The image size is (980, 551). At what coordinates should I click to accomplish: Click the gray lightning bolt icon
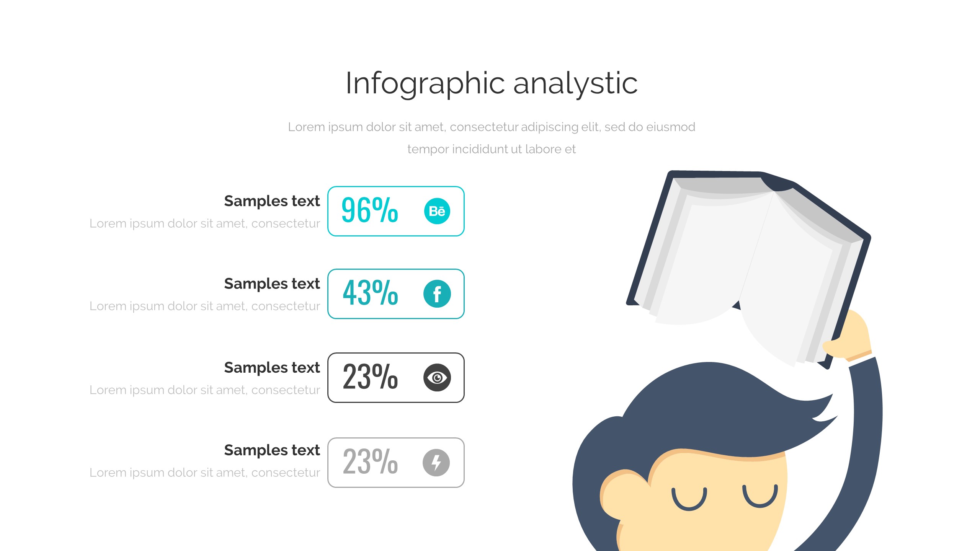[436, 463]
